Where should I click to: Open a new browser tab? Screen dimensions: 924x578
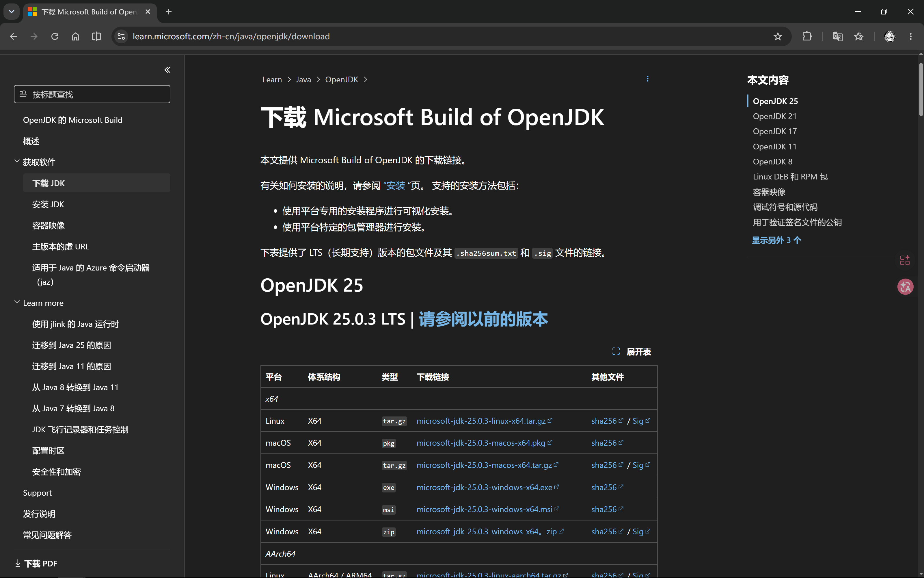click(168, 12)
